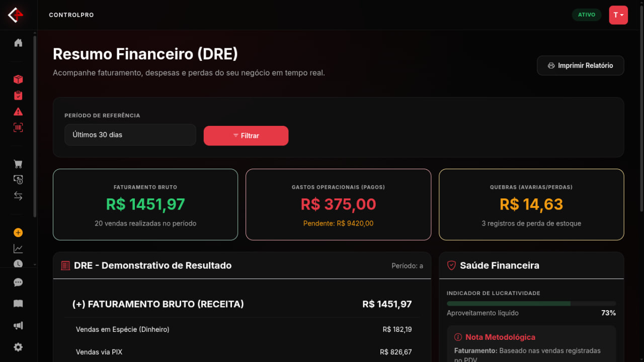Select the Faturamento Bruto card

pyautogui.click(x=145, y=204)
